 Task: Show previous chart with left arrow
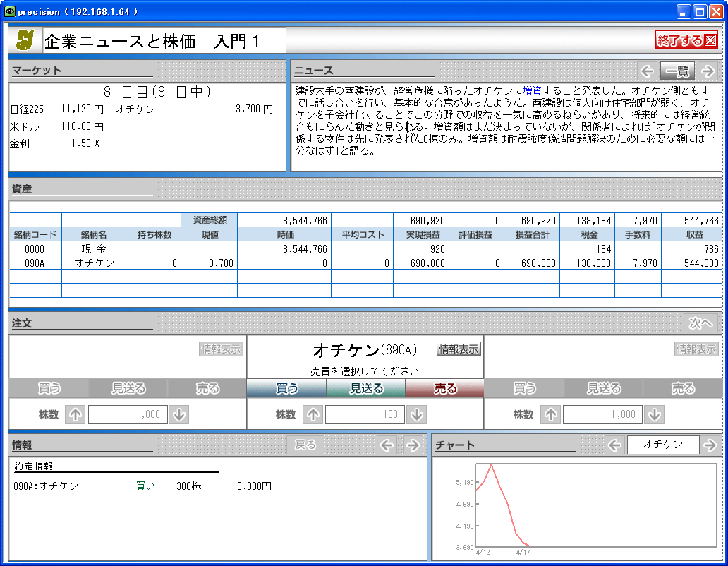pos(614,445)
